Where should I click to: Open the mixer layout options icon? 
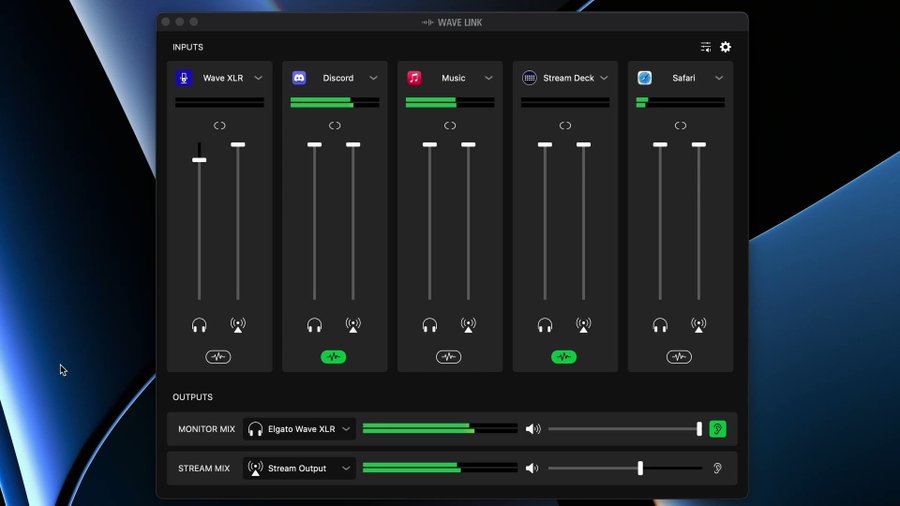705,47
